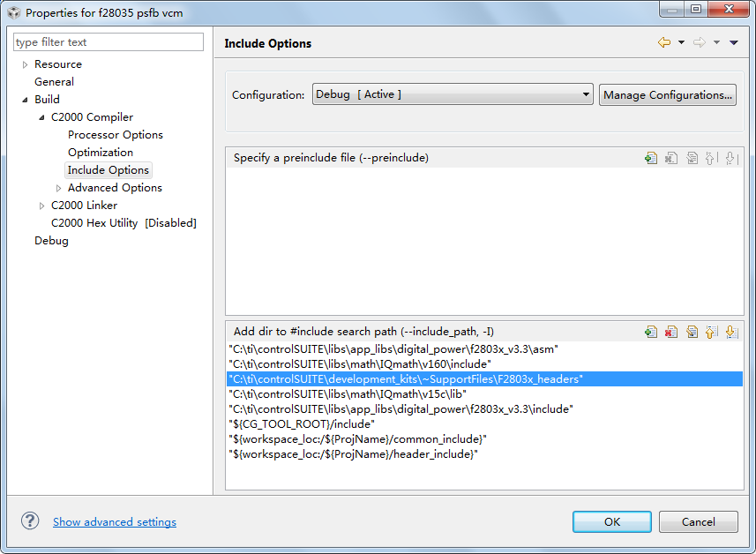Select the IQmath v160 include path entry

coord(359,363)
